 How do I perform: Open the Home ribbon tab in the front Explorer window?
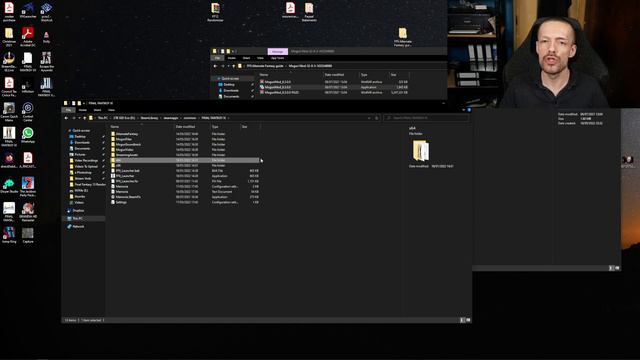tap(82, 110)
